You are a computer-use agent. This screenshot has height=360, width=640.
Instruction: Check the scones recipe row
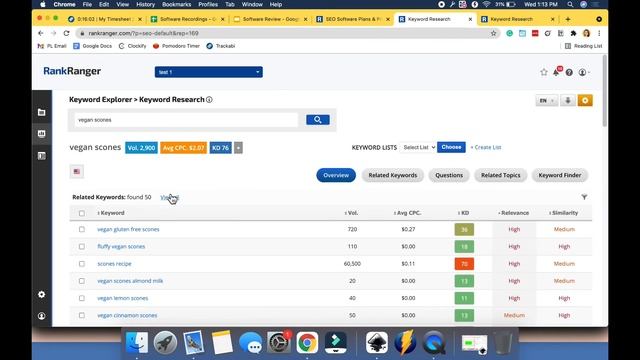tap(82, 264)
